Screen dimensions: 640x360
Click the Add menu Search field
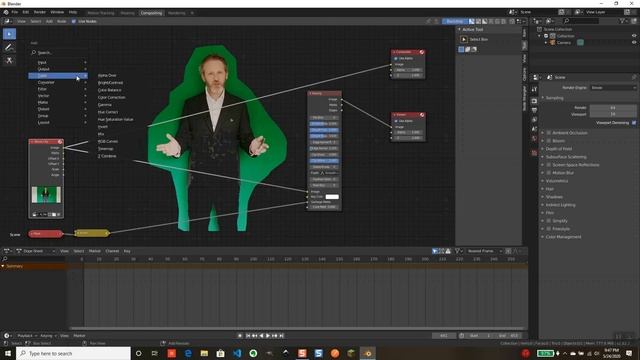[58, 53]
